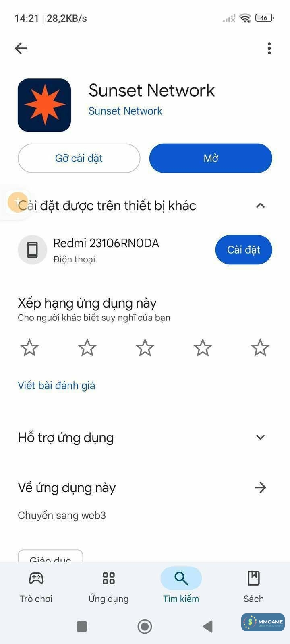
Task: Tap the Sunset Network app icon
Action: click(x=44, y=105)
